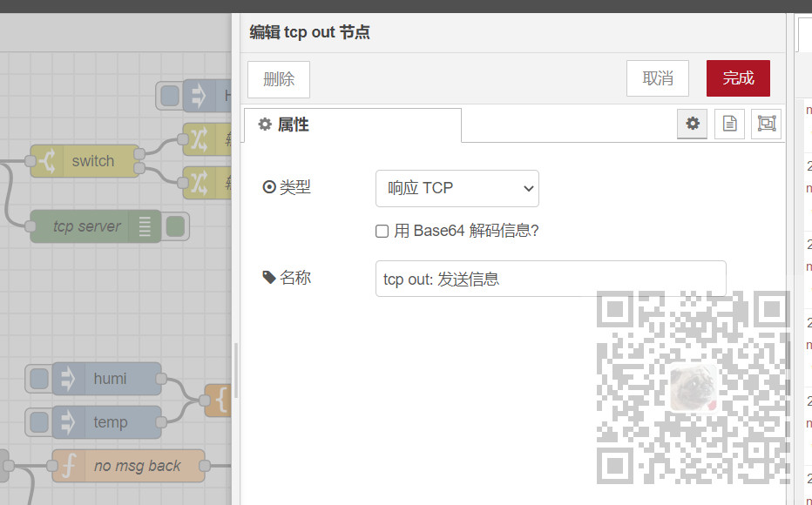Image resolution: width=812 pixels, height=505 pixels.
Task: Trigger the topmost inject node button
Action: [x=170, y=96]
